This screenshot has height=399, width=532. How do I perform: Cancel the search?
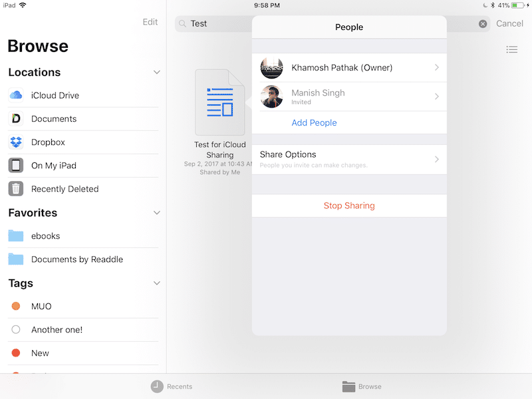pyautogui.click(x=509, y=24)
